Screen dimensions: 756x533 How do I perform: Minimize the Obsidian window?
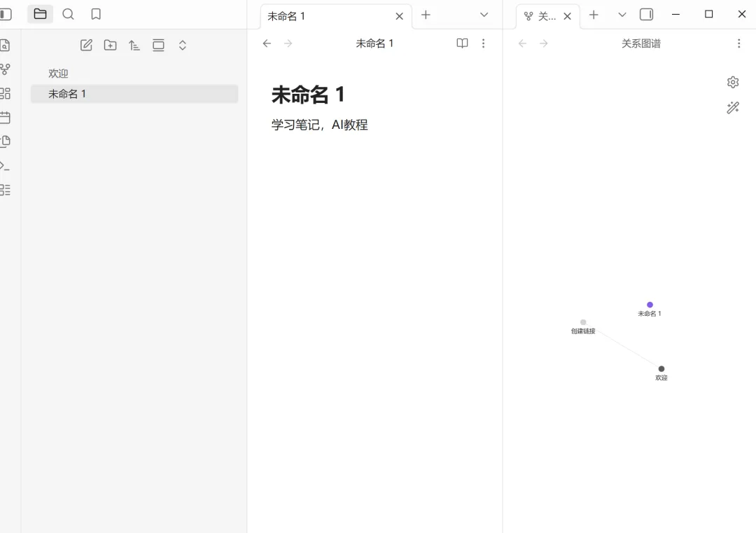(x=676, y=15)
